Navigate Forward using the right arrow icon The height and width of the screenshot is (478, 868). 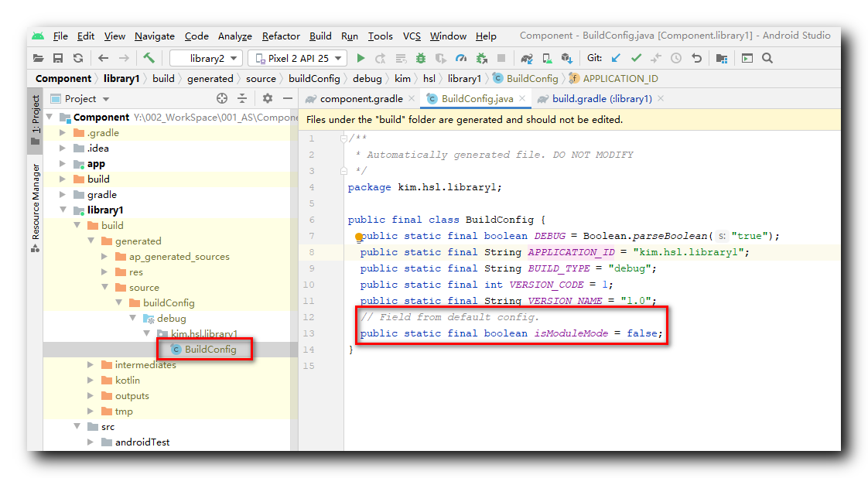124,58
